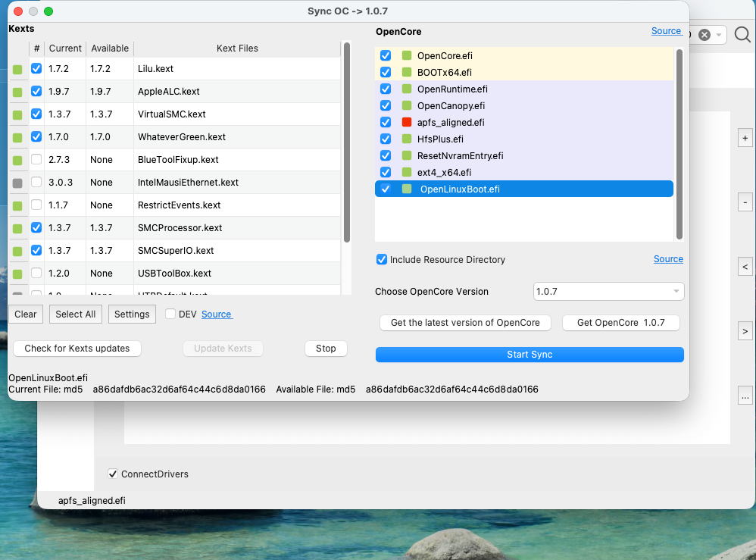
Task: Open the OpenCore Source link at top
Action: coord(667,31)
